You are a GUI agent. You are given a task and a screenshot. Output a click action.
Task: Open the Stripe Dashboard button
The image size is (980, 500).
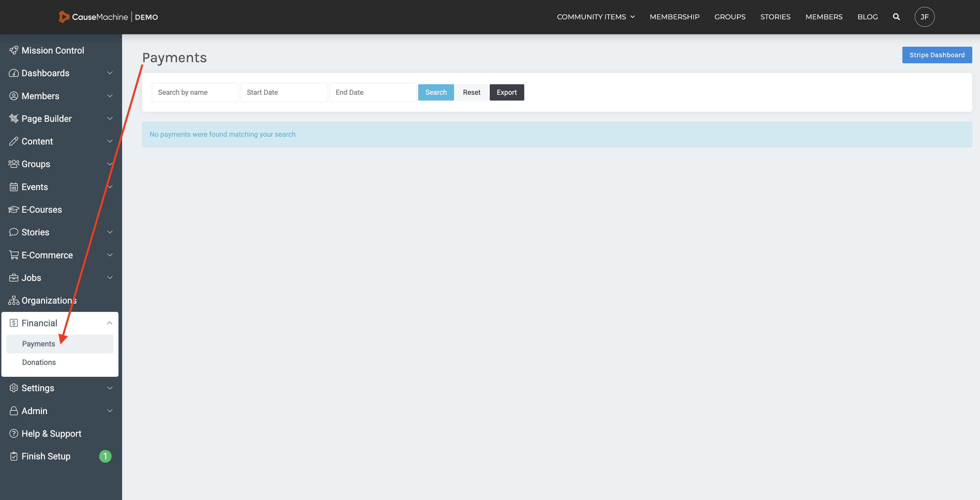point(937,55)
